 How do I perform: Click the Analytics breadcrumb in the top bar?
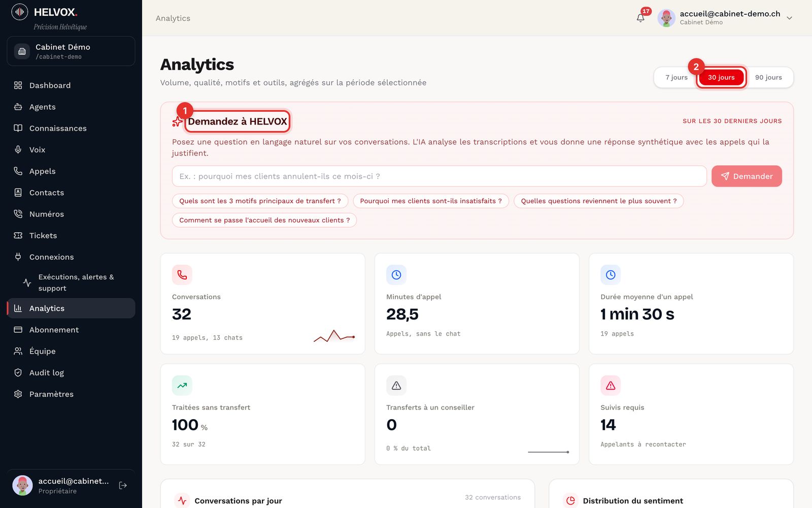pyautogui.click(x=173, y=18)
